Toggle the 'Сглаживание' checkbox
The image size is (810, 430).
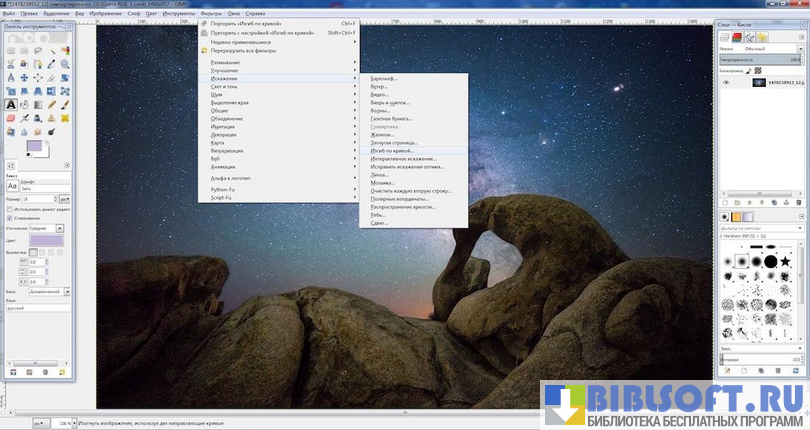click(10, 218)
